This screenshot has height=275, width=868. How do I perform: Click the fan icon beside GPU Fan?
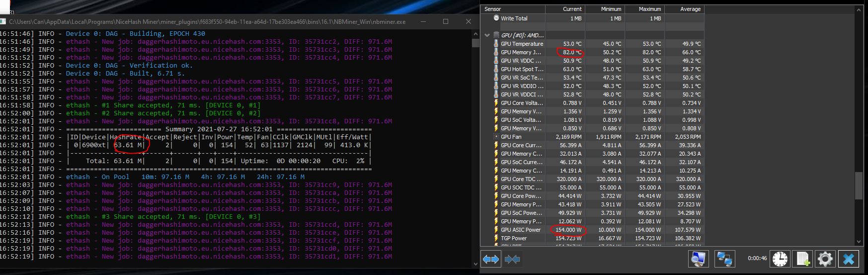click(x=496, y=137)
